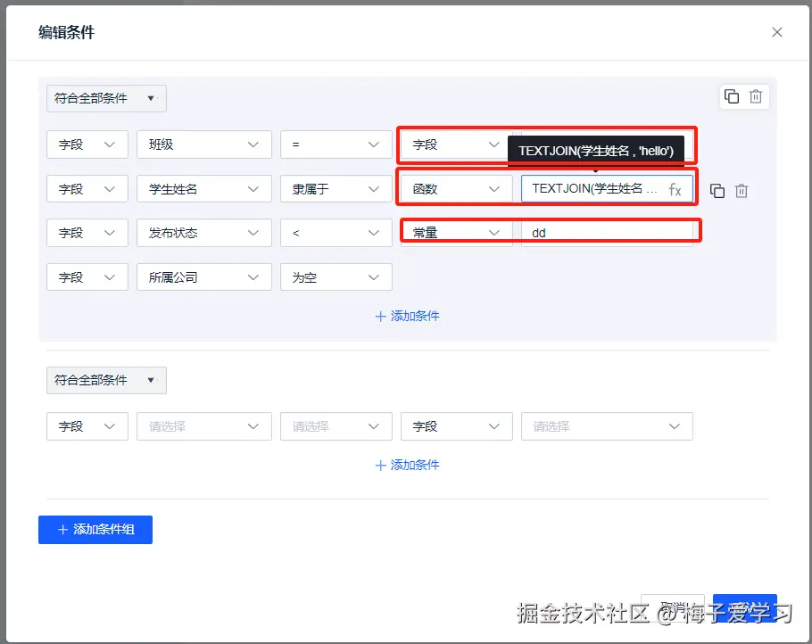
Task: Open the 所属公司 field dropdown
Action: point(204,277)
